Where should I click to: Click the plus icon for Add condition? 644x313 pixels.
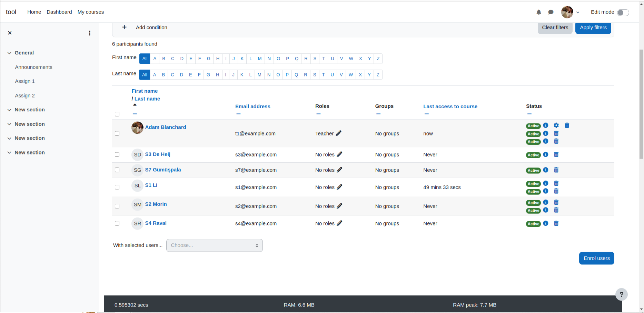click(x=125, y=27)
